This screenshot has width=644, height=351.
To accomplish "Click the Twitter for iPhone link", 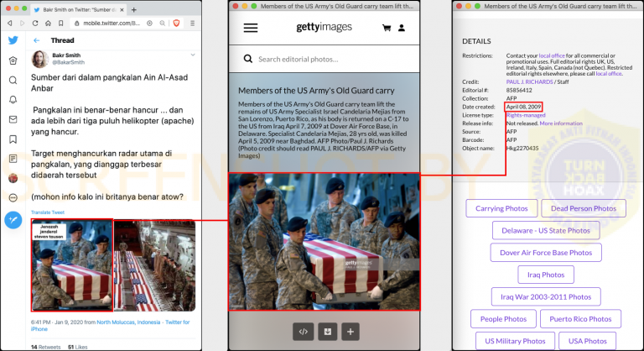I will (110, 326).
